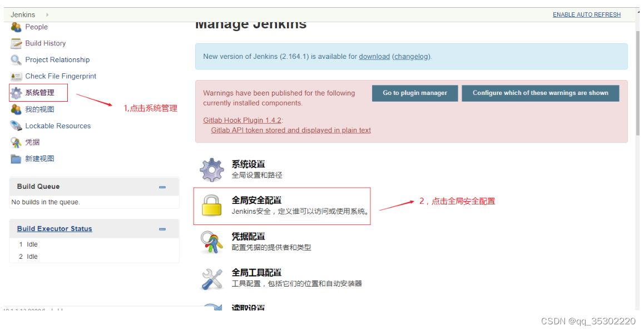Open Project Relationship in the sidebar
Image resolution: width=644 pixels, height=331 pixels.
point(57,60)
